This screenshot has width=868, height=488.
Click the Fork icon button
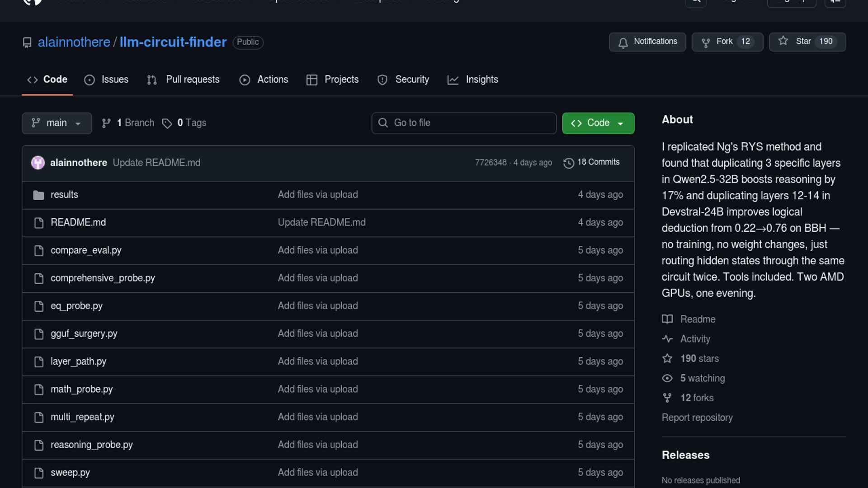pyautogui.click(x=705, y=42)
